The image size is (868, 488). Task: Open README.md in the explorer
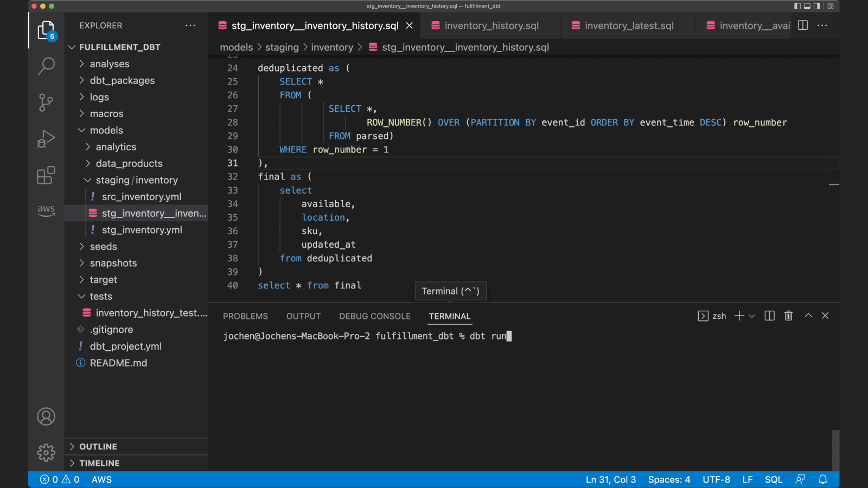point(136,363)
